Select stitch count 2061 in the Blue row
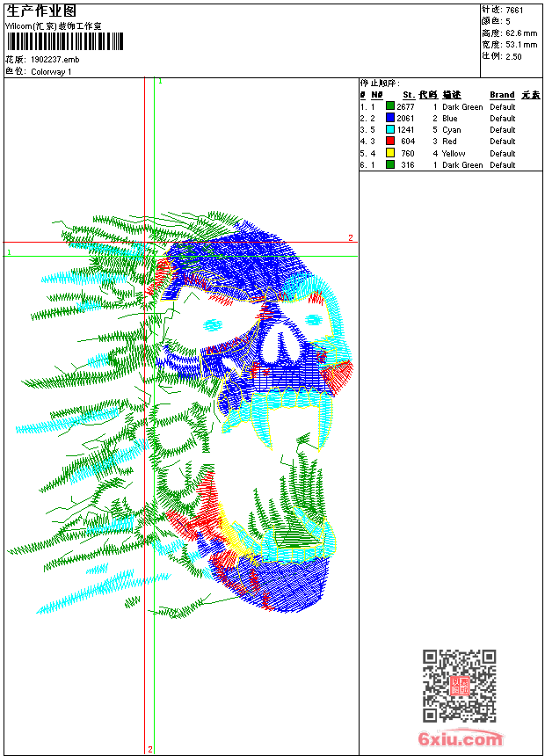This screenshot has height=756, width=545. tap(405, 118)
